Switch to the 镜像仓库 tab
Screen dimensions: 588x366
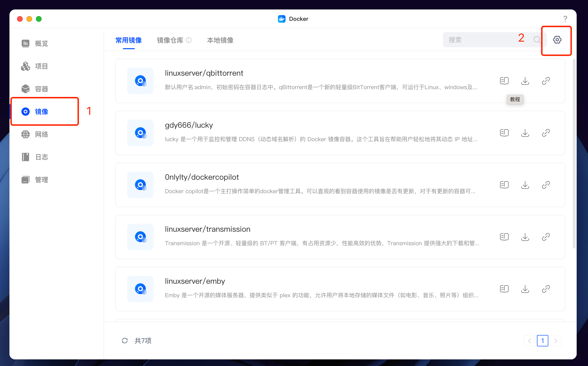[x=170, y=40]
